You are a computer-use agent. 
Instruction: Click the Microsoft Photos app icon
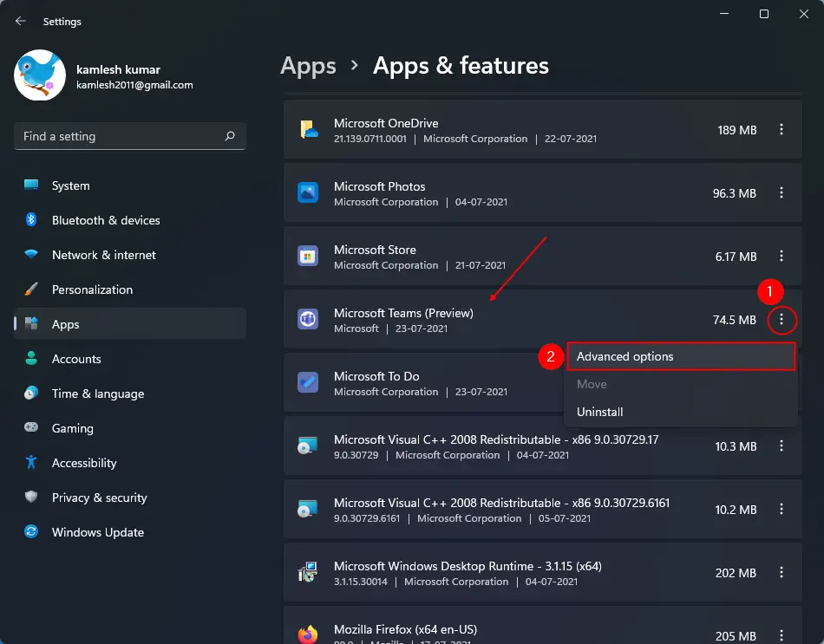click(308, 192)
